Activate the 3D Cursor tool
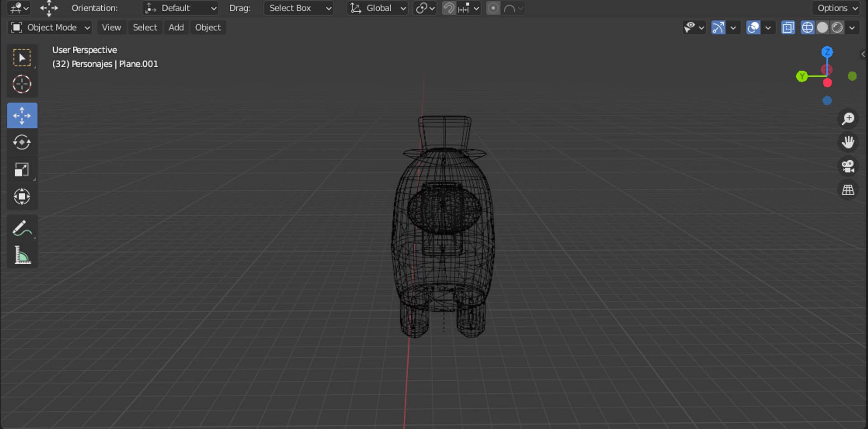The width and height of the screenshot is (868, 429). point(22,84)
